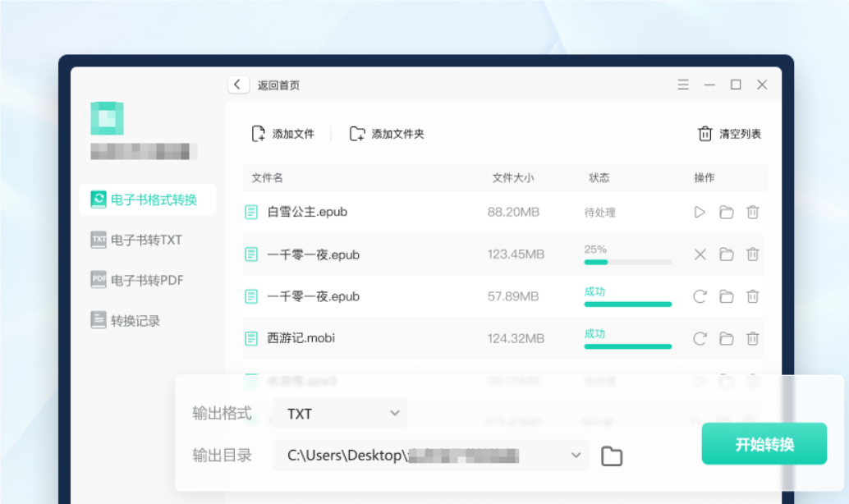Start conversion of 白雪公主.epub with play icon
This screenshot has height=504, width=849.
700,213
